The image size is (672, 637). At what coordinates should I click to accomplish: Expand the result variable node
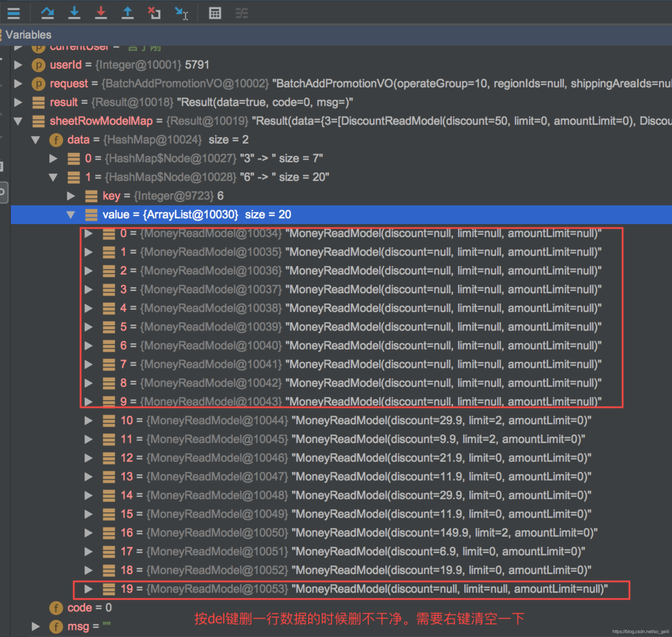[18, 102]
